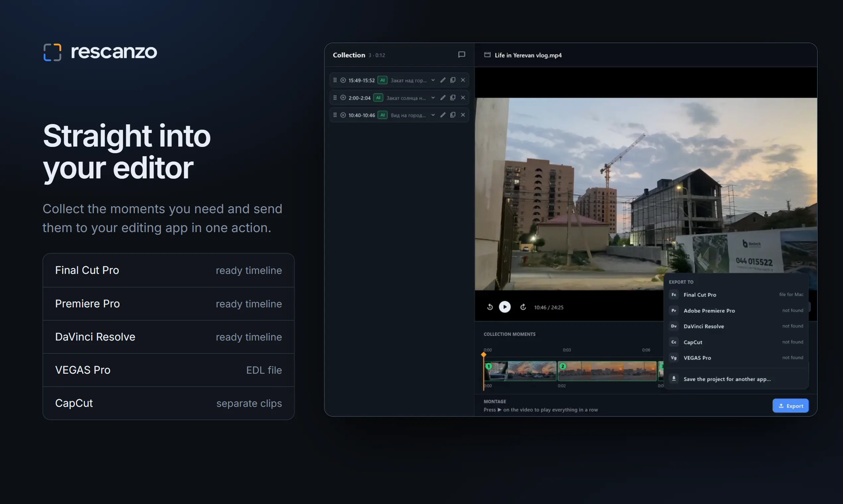
Task: Duplicate the 10:40-10:46 moment
Action: pos(453,115)
